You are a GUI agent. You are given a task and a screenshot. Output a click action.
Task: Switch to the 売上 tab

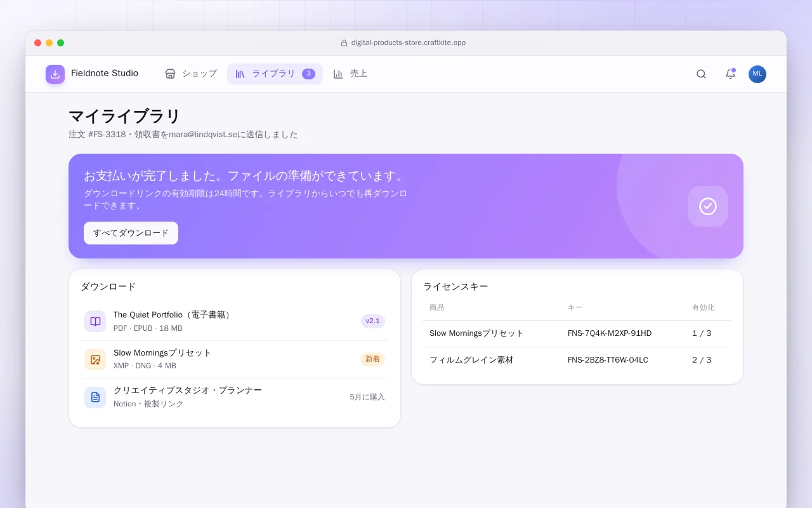pos(350,74)
